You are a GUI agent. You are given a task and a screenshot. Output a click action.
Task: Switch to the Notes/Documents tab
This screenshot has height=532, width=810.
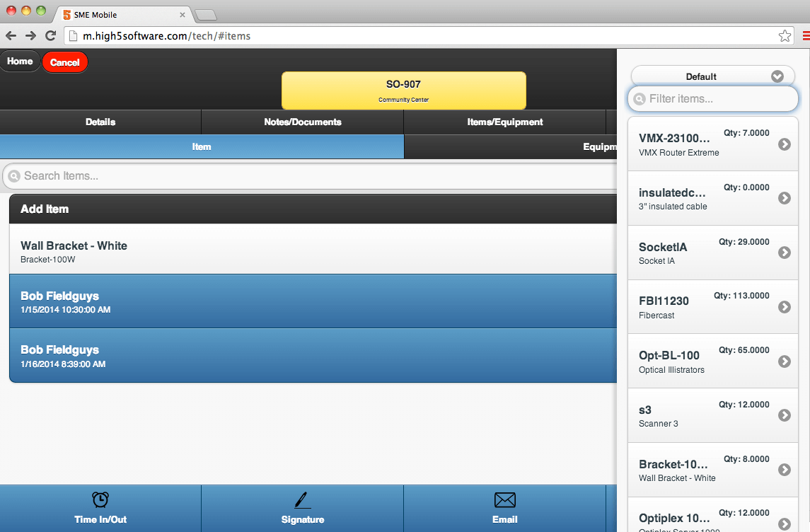(x=302, y=122)
